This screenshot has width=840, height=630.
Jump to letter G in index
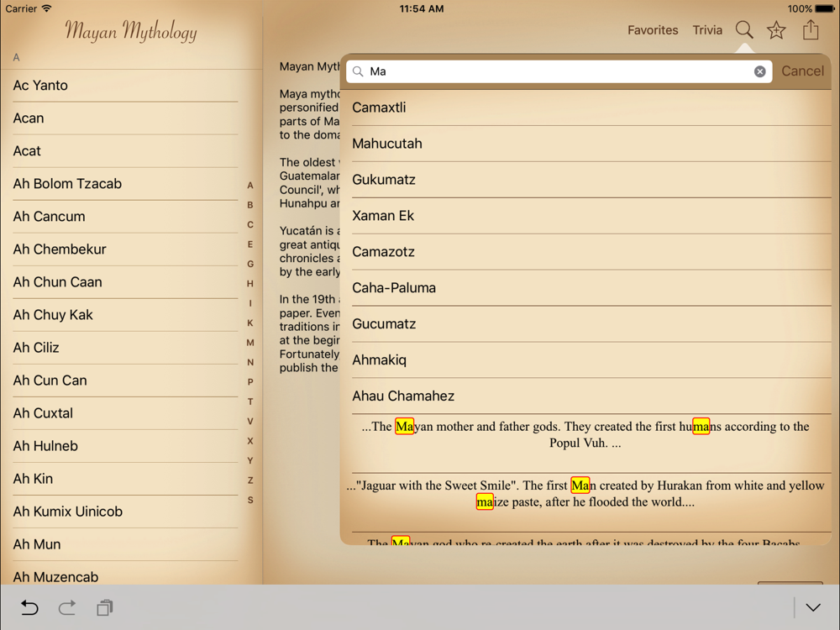(250, 264)
